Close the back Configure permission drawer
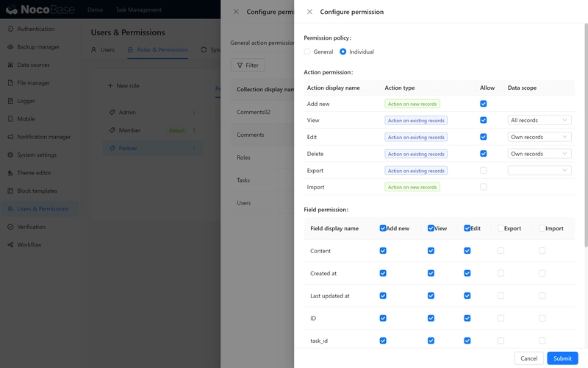588x368 pixels. [x=236, y=12]
